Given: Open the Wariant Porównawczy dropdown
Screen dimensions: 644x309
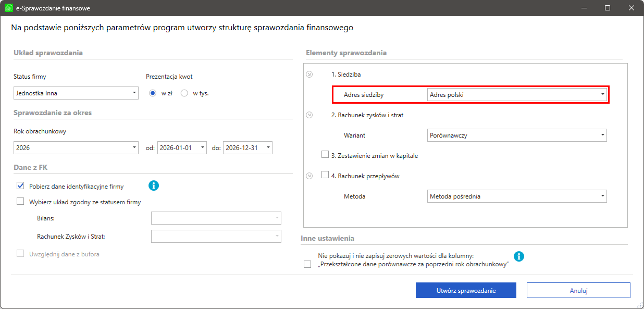Looking at the screenshot, I should (x=517, y=135).
